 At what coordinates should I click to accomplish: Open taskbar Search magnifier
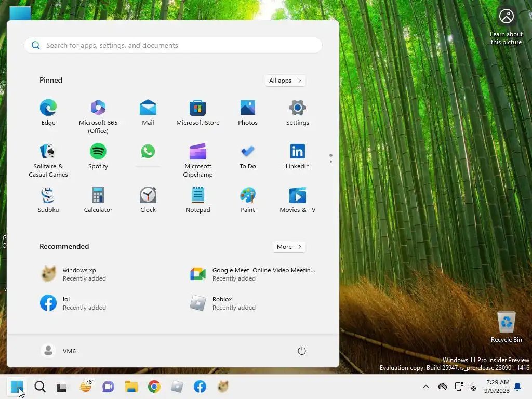[x=39, y=387]
